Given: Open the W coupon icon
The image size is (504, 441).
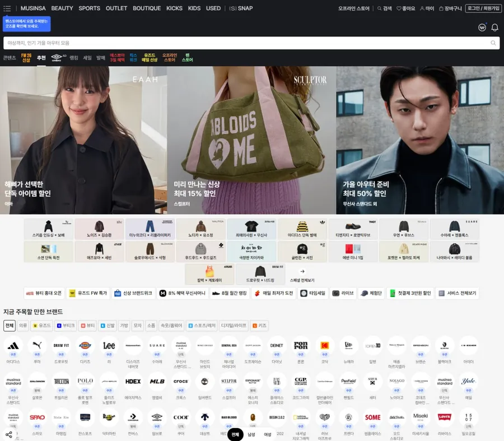Looking at the screenshot, I should pyautogui.click(x=482, y=27).
